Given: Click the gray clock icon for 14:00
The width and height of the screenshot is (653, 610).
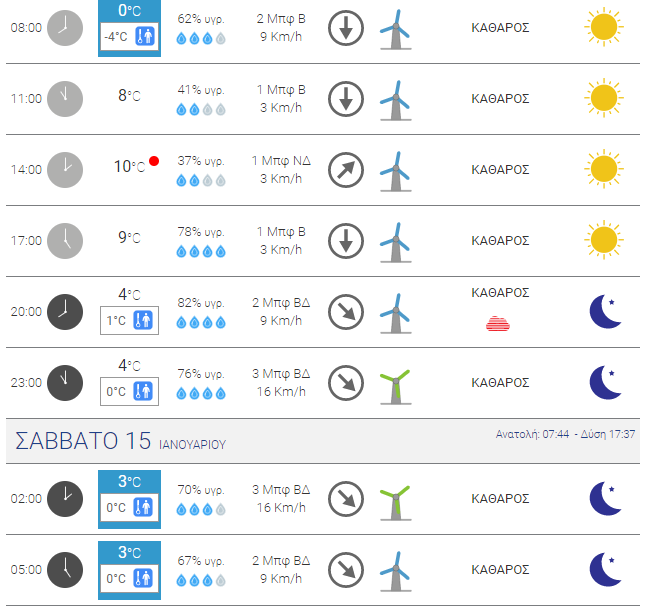Looking at the screenshot, I should (x=65, y=170).
